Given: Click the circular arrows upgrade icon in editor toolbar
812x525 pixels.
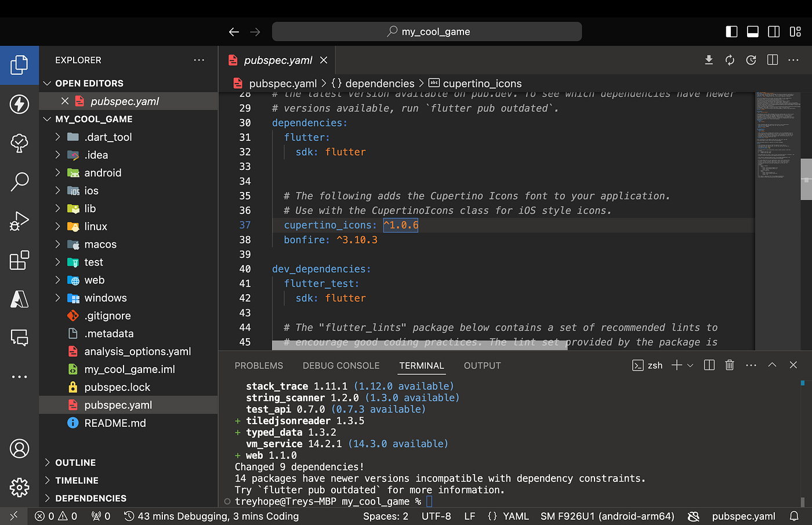Looking at the screenshot, I should point(730,60).
